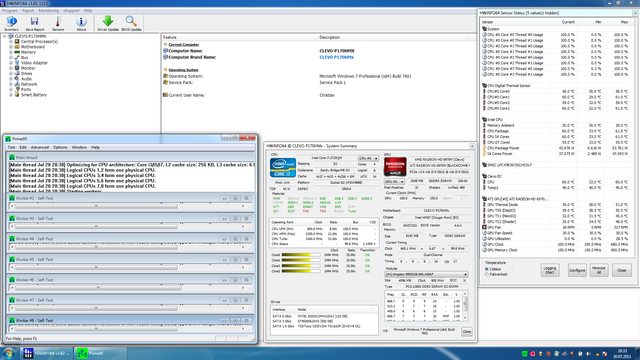The image size is (640, 360).
Task: Open Prime95 Window menu
Action: click(79, 147)
